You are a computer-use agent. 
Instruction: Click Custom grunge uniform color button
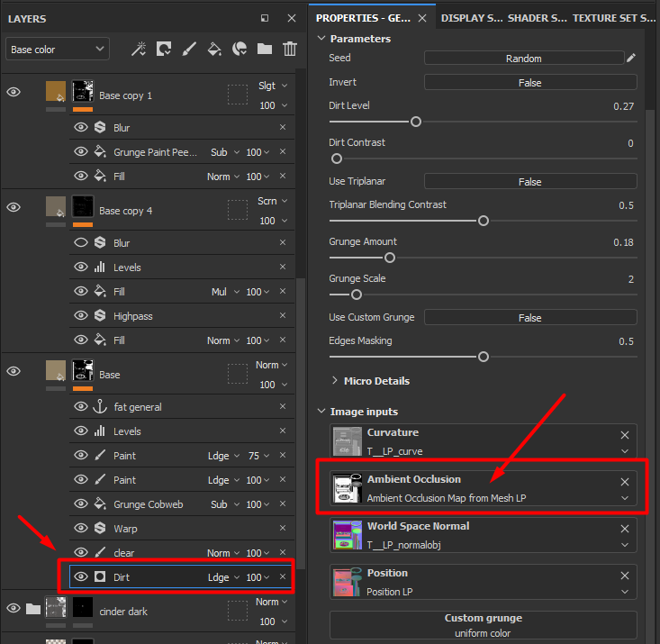point(484,625)
